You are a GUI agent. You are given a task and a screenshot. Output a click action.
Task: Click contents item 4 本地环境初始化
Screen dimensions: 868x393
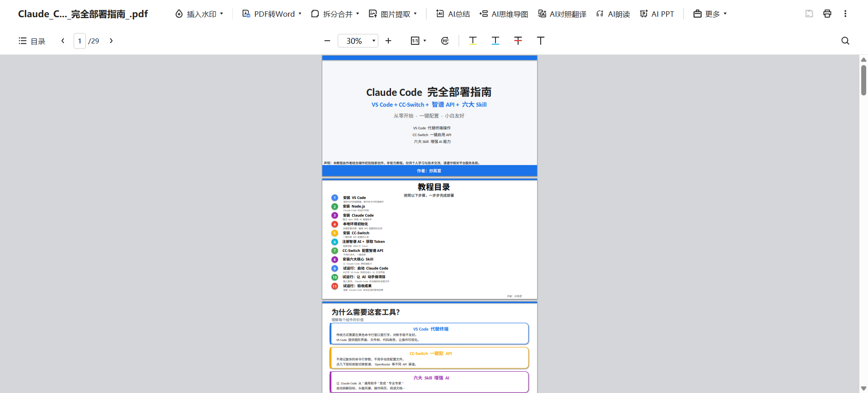[x=355, y=224]
